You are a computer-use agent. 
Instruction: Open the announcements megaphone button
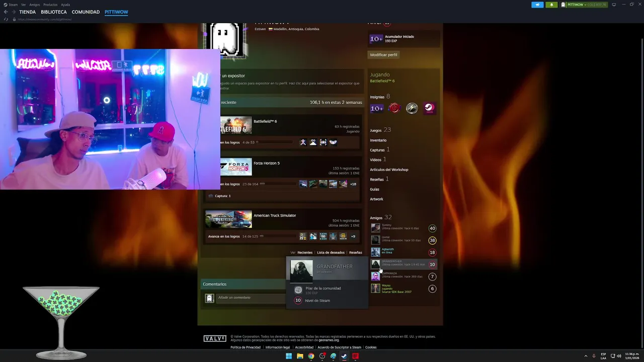(x=537, y=5)
